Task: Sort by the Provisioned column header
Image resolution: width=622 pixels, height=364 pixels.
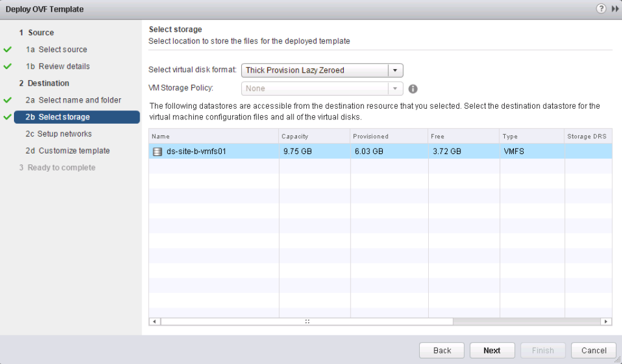Action: pyautogui.click(x=389, y=136)
